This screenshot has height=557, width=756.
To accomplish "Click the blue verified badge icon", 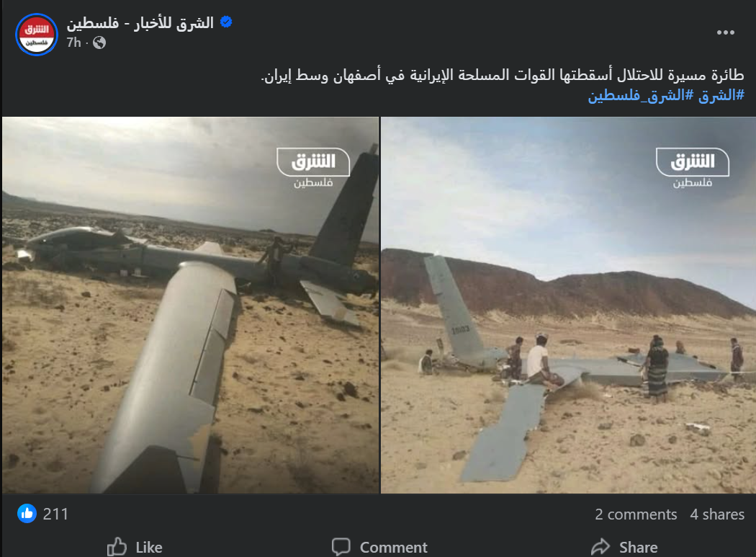I will click(226, 22).
